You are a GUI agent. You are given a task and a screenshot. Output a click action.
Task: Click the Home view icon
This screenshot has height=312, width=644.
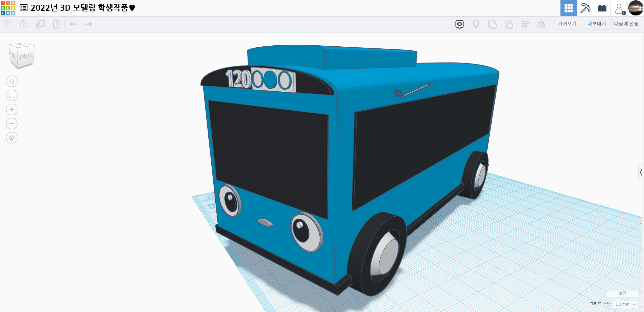pyautogui.click(x=12, y=81)
